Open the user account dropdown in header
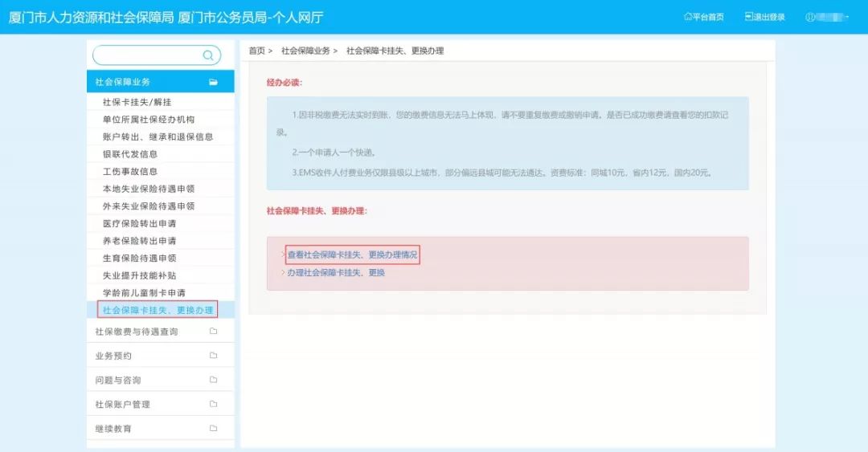The width and height of the screenshot is (868, 452). [827, 17]
